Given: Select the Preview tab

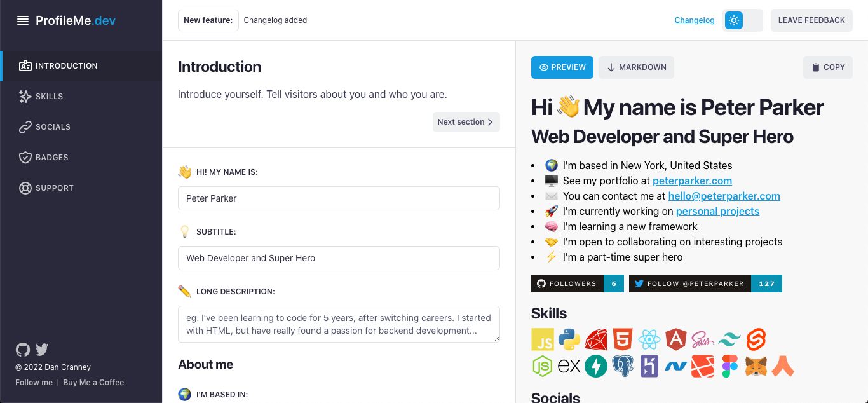Looking at the screenshot, I should [562, 67].
